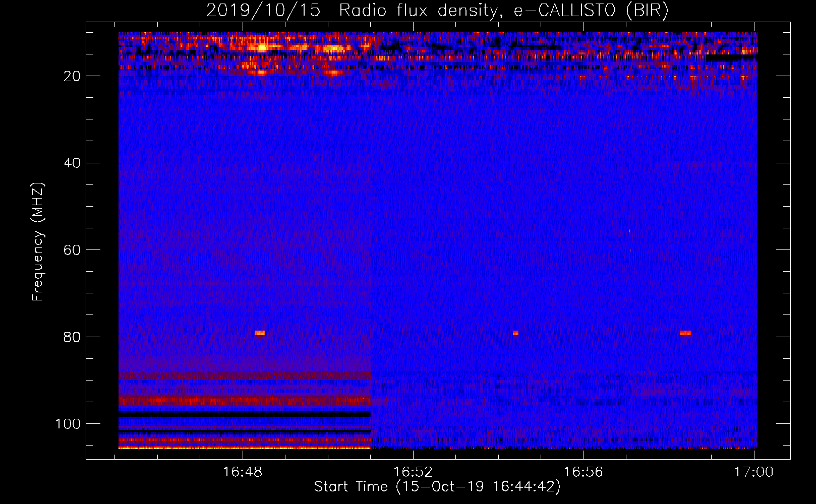Click the 100 MHz frequency tick label
The width and height of the screenshot is (816, 504).
68,424
